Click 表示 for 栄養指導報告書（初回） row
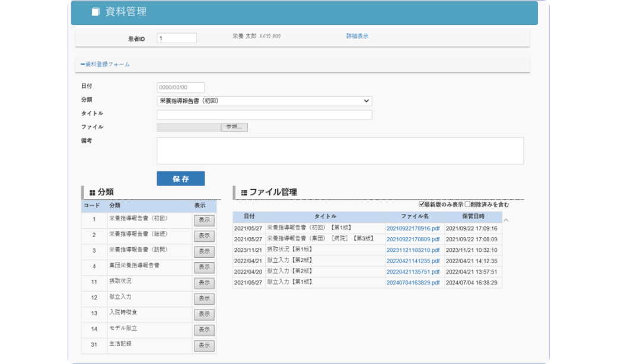This screenshot has width=618, height=364. [x=204, y=221]
